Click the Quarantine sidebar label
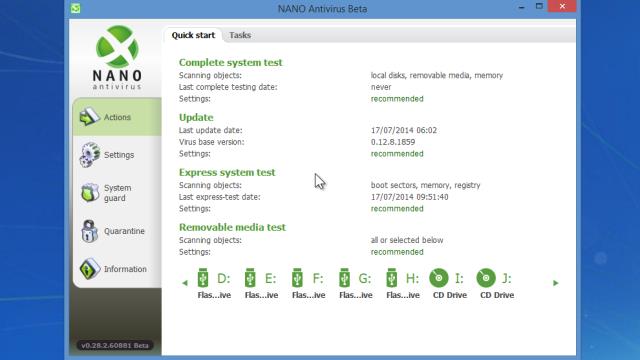This screenshot has width=640, height=360. coord(124,231)
